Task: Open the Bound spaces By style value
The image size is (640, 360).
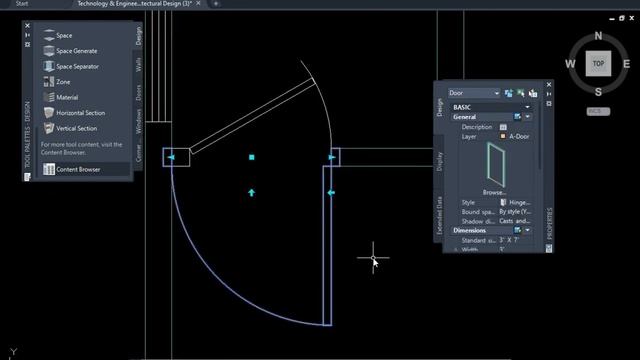Action: [x=516, y=212]
